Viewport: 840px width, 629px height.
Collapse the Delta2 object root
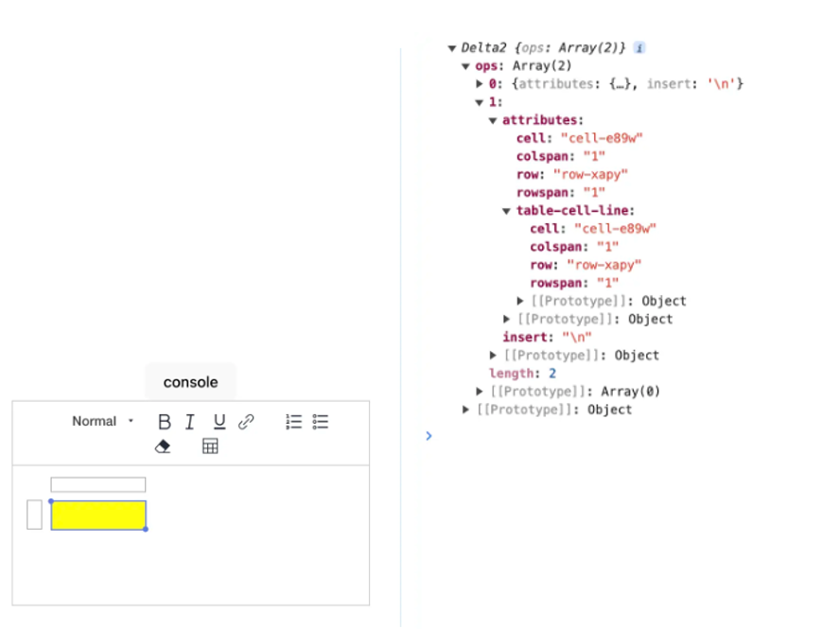(451, 48)
